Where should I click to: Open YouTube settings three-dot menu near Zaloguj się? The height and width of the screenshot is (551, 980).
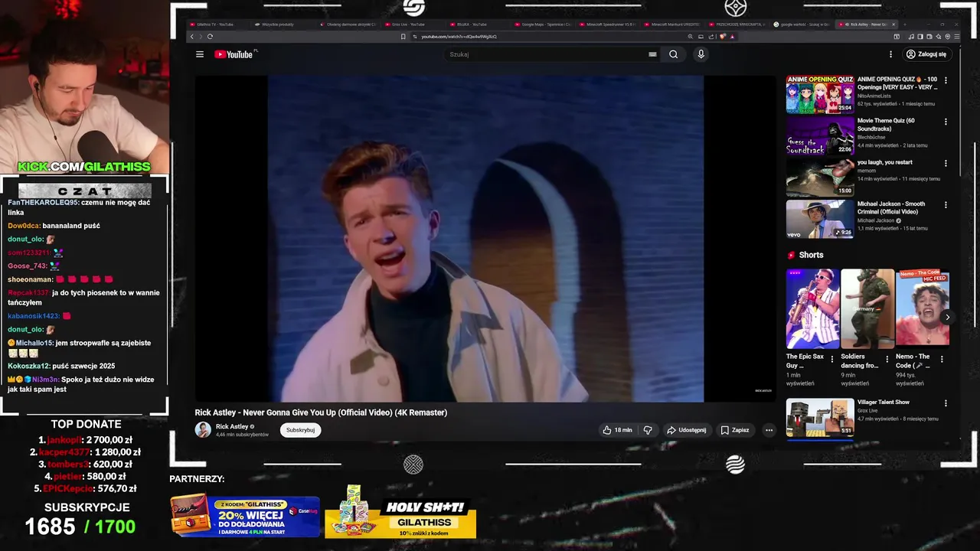[x=890, y=54]
